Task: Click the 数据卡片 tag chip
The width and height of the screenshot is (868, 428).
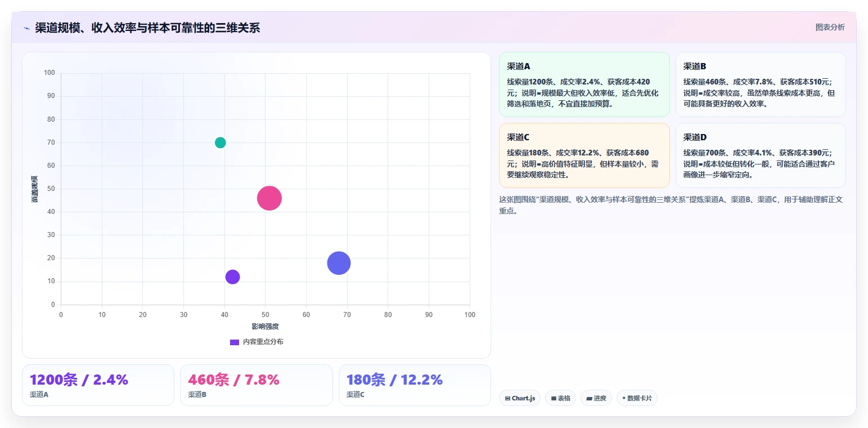Action: (637, 398)
